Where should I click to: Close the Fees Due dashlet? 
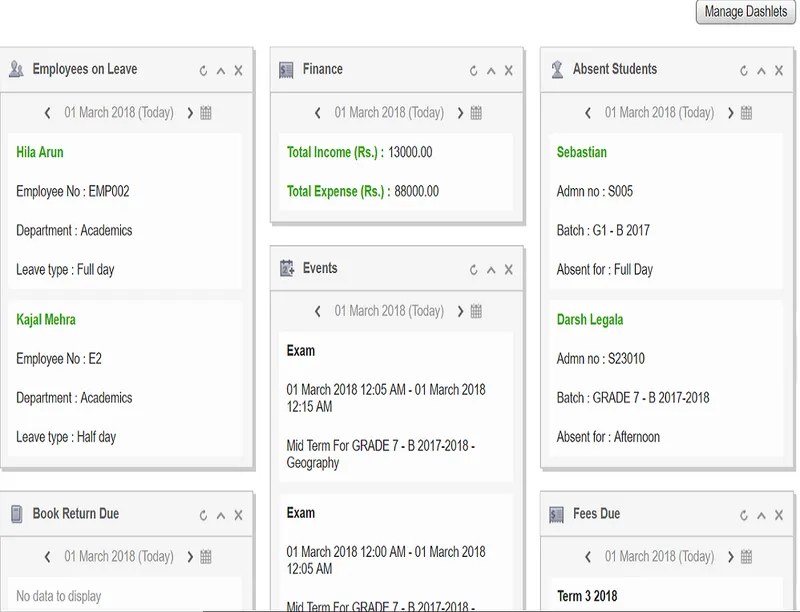pos(779,516)
